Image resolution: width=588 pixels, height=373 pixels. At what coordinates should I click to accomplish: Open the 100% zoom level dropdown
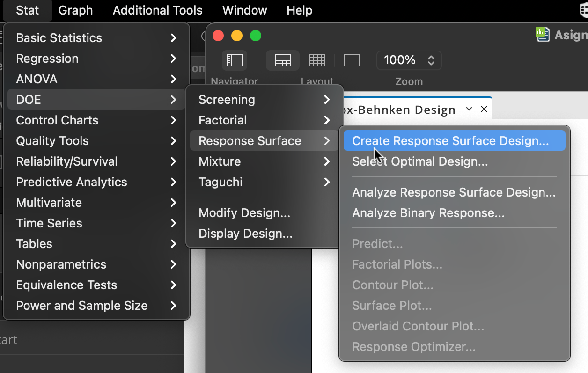point(409,60)
